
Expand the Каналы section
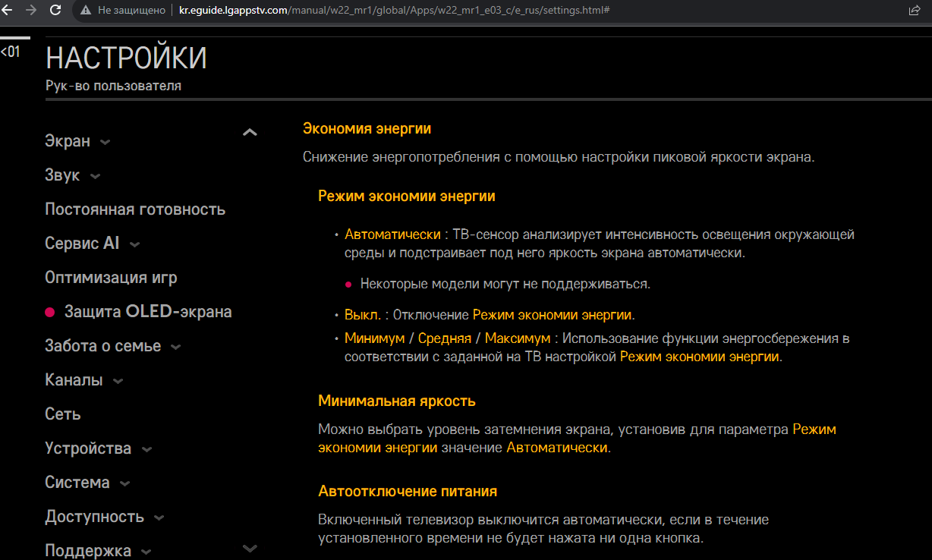[x=83, y=381]
